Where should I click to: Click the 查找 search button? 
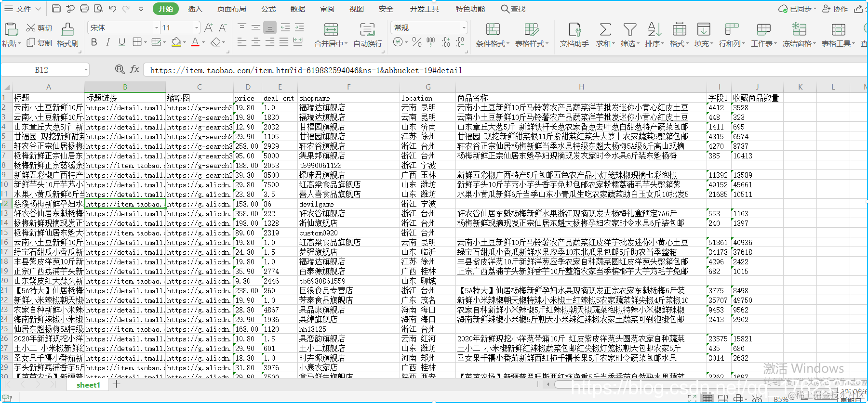tap(513, 9)
